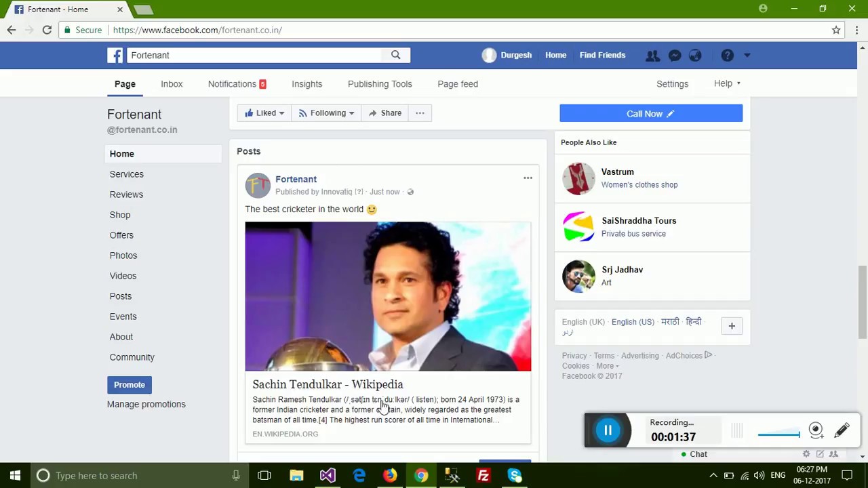Open Vastrum suggested page

point(617,172)
